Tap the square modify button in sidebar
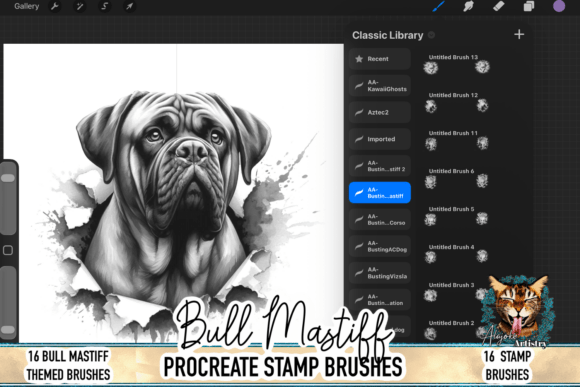 click(8, 250)
